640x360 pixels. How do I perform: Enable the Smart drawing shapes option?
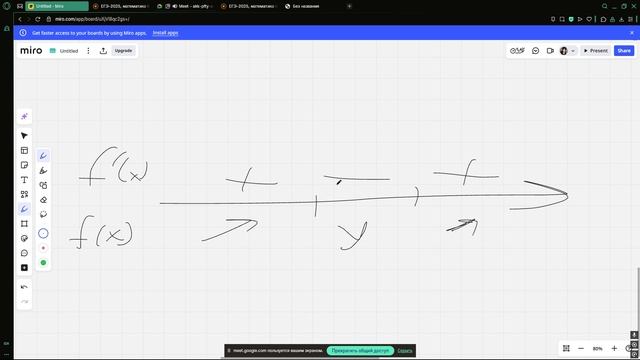pos(43,185)
